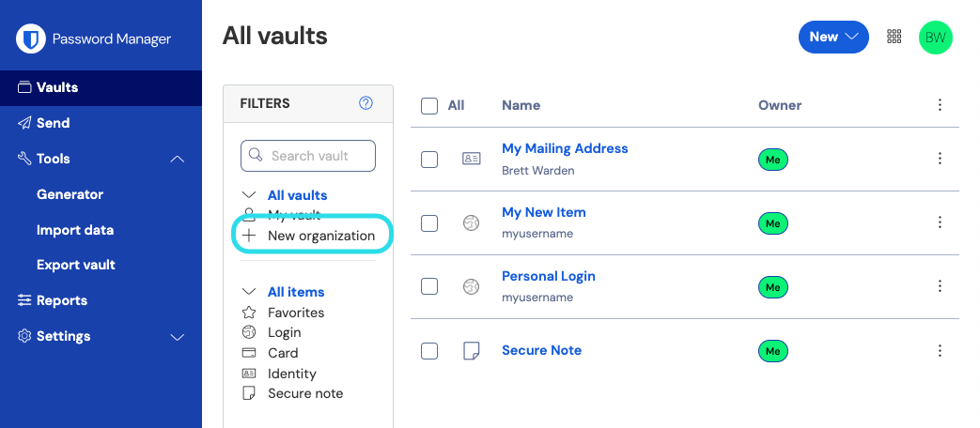Click the Bitwarden shield logo
Screen dimensions: 980x428
tap(31, 38)
